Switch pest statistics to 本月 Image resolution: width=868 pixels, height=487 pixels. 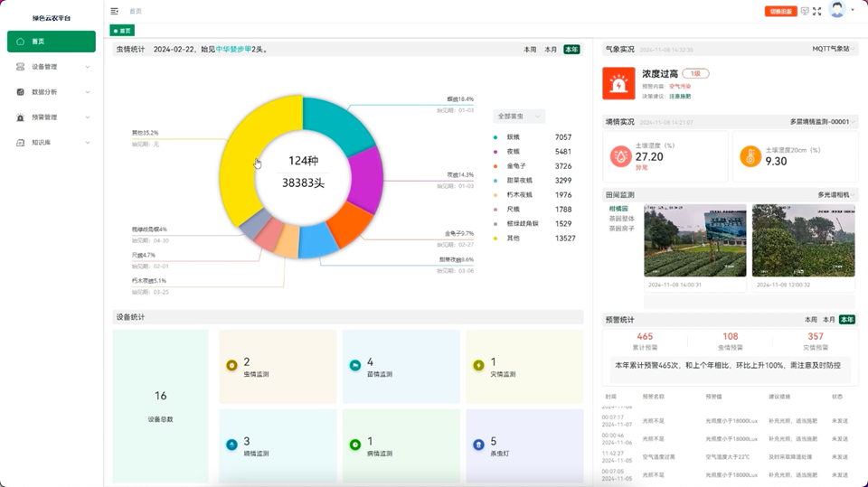pyautogui.click(x=551, y=50)
